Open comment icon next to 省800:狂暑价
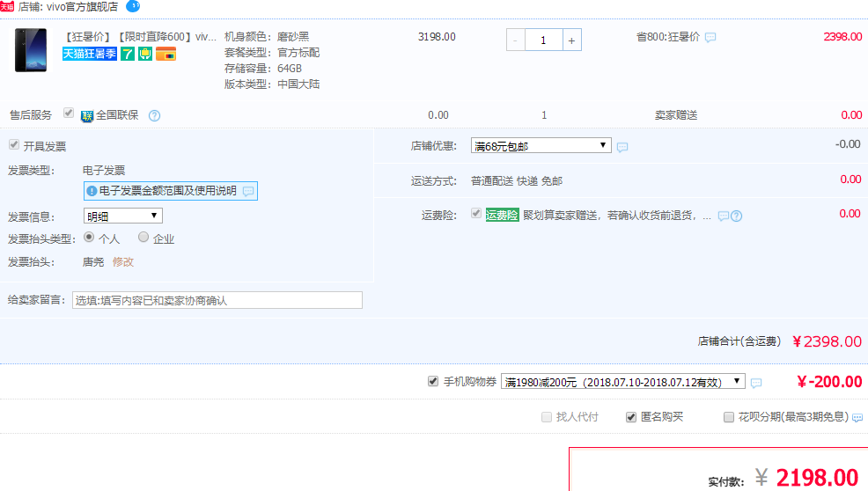 (x=710, y=38)
